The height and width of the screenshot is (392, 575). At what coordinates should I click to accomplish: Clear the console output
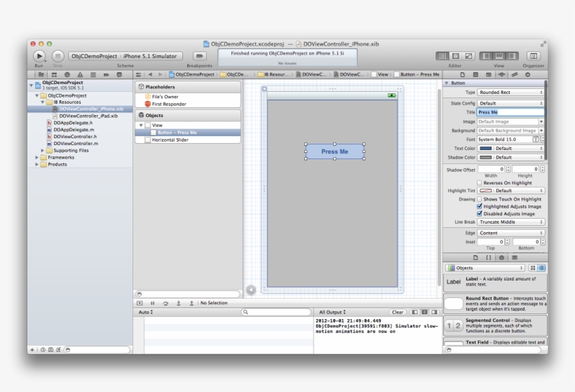tap(398, 313)
